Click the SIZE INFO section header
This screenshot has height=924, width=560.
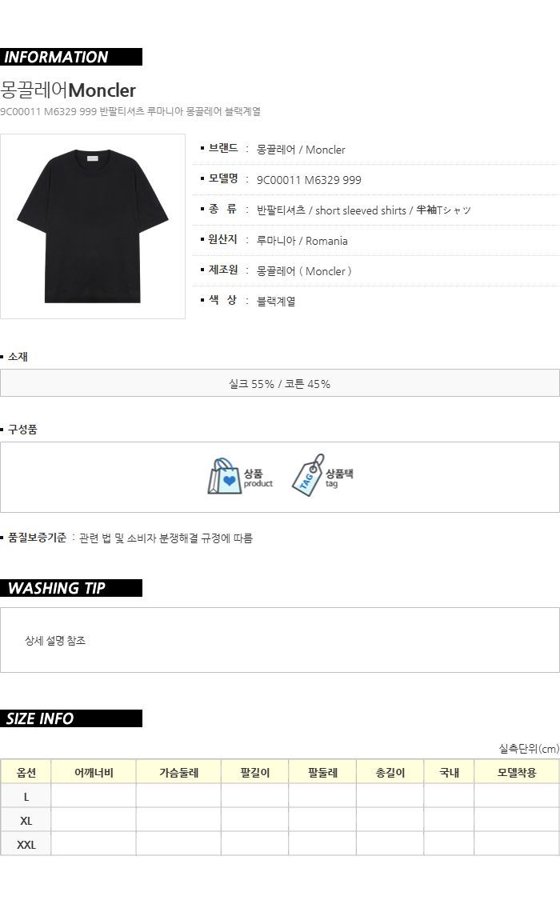[70, 718]
